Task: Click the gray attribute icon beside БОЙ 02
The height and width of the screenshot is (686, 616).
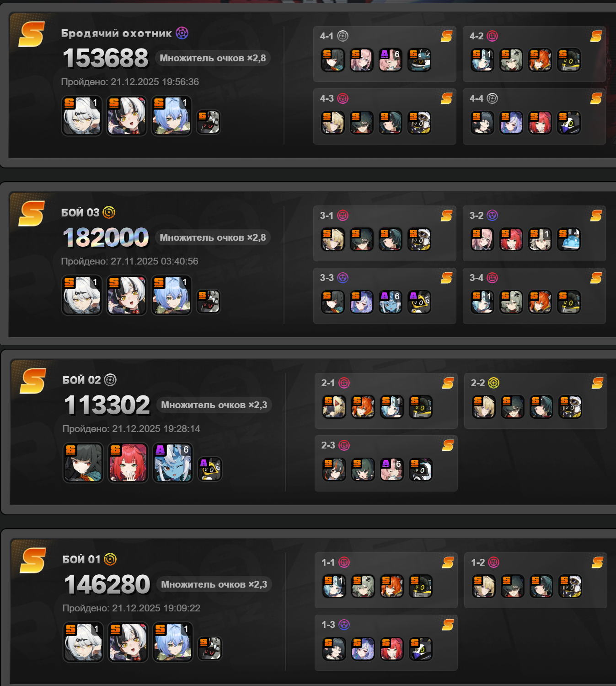Action: pyautogui.click(x=110, y=380)
